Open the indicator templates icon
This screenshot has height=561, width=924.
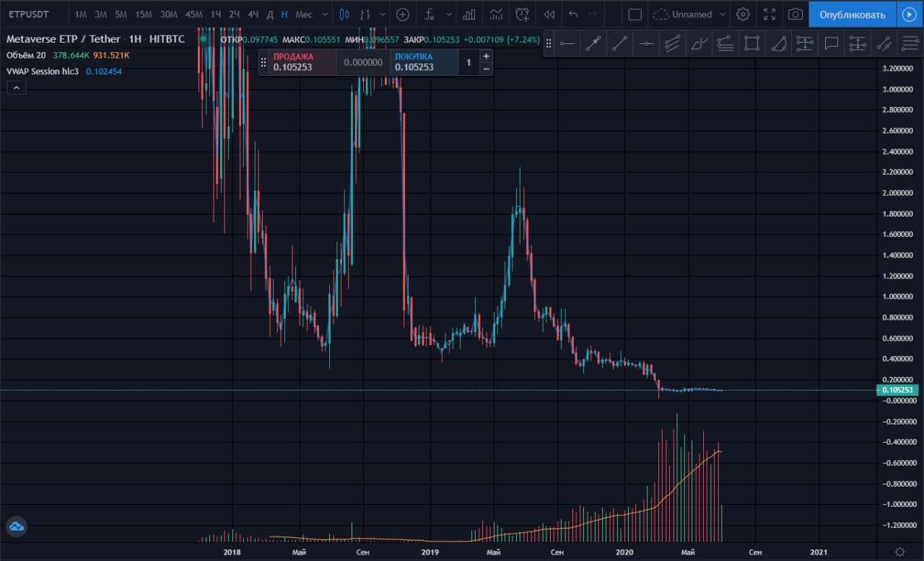click(x=496, y=14)
